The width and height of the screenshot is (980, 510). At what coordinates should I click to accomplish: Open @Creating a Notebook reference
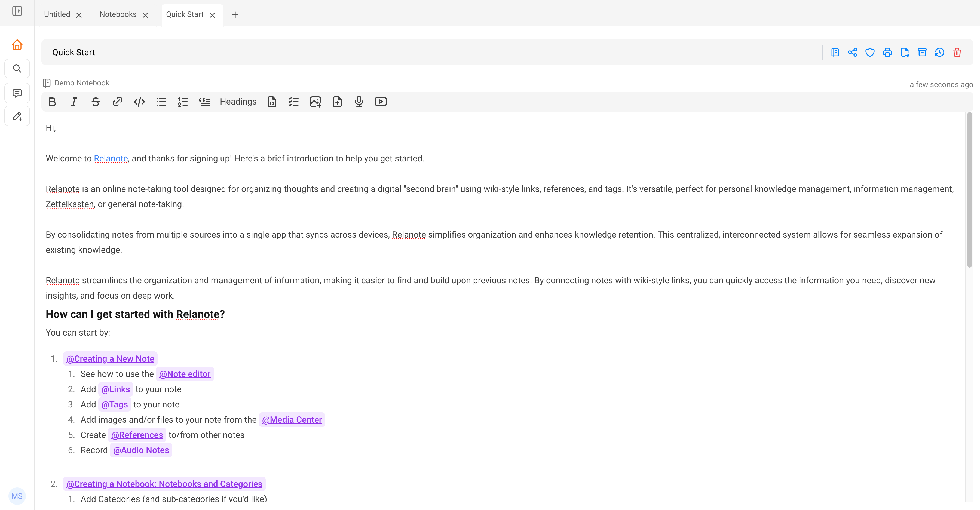tap(164, 484)
